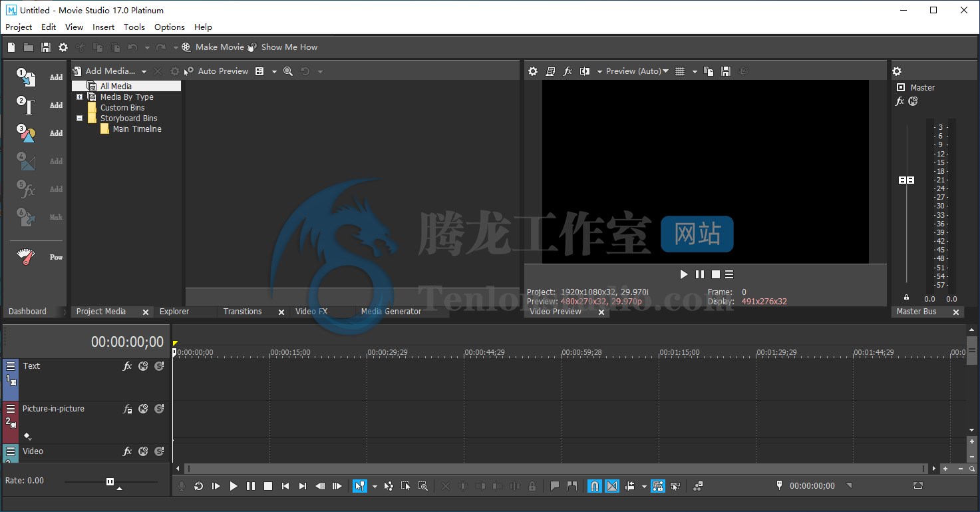Click Add Media in Project Media panel
This screenshot has height=512, width=980.
click(104, 71)
